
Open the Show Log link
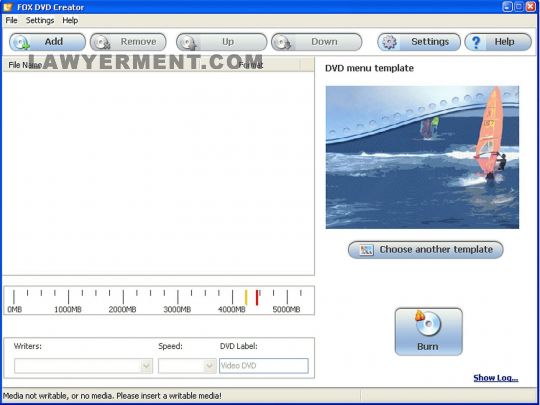pyautogui.click(x=496, y=378)
